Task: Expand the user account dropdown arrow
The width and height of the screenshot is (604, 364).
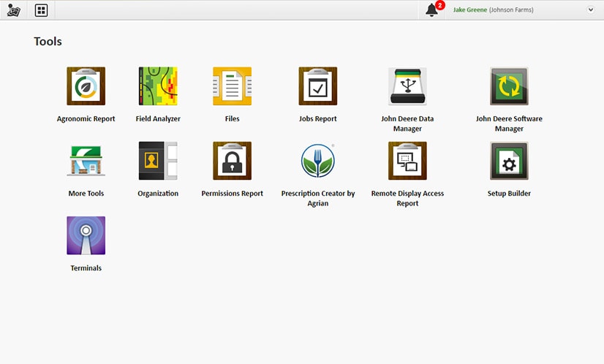Action: (590, 10)
